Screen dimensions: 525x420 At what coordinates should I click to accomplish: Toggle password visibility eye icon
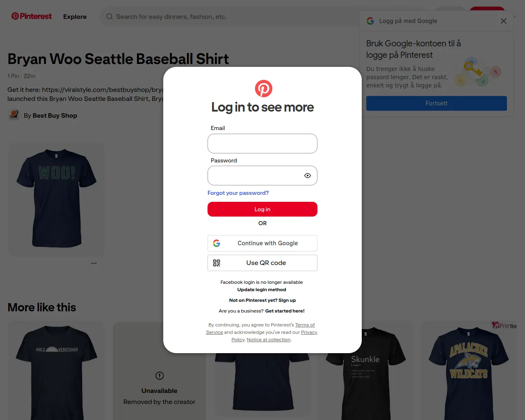click(308, 176)
